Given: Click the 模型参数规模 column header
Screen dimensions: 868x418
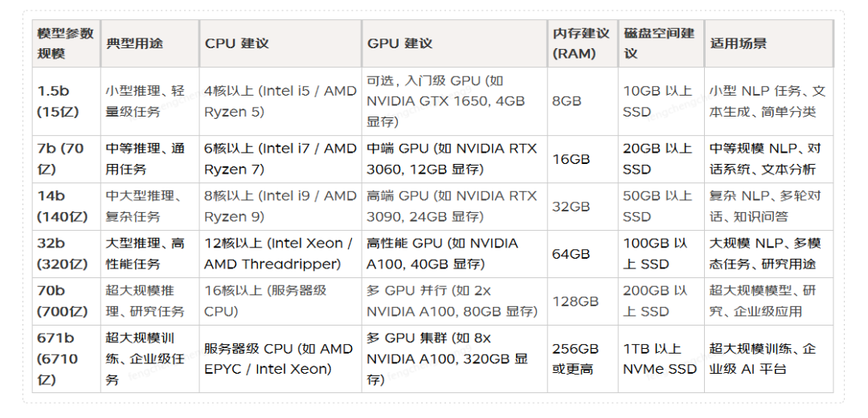Looking at the screenshot, I should [65, 43].
